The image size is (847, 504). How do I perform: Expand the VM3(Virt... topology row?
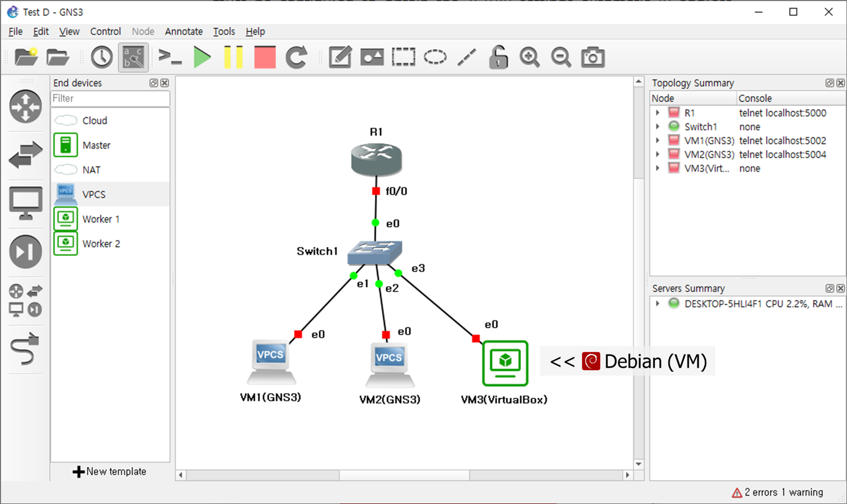pos(658,168)
